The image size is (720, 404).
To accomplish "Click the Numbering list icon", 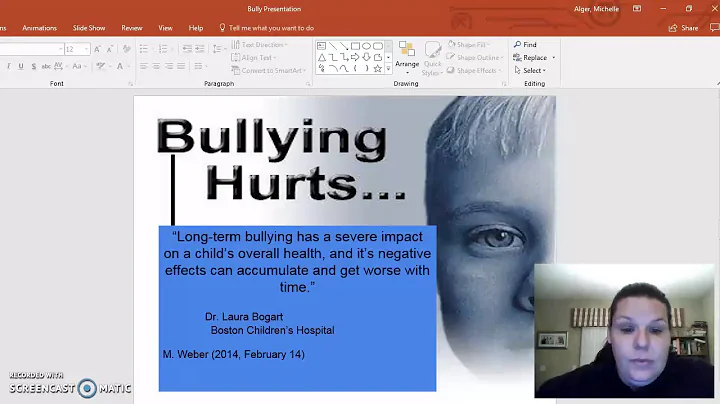I will (164, 49).
